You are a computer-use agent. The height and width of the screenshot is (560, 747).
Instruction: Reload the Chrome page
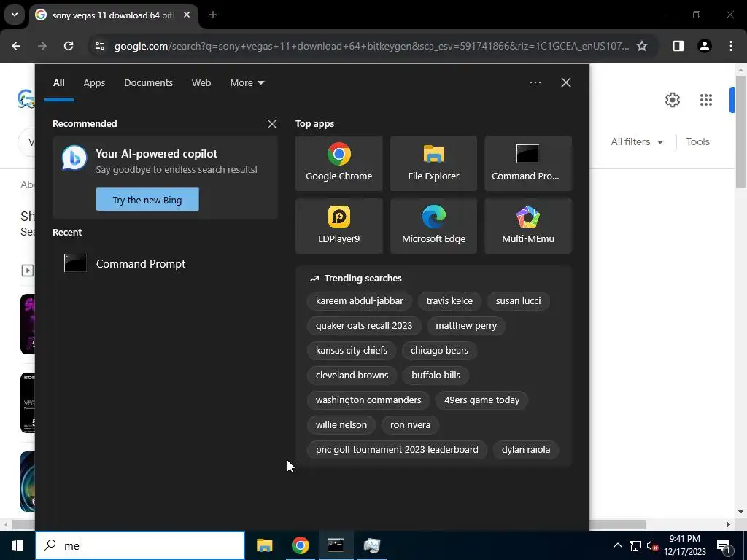tap(69, 46)
